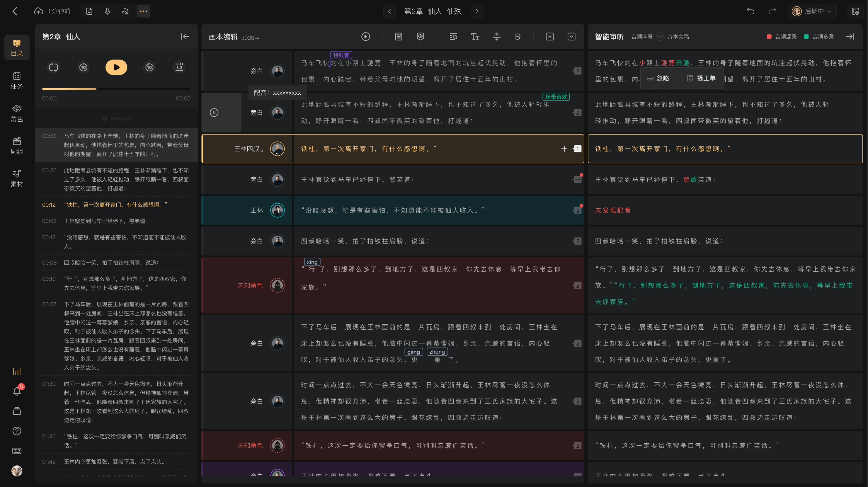
Task: Click 未知角色 label for 行了 line
Action: click(250, 285)
